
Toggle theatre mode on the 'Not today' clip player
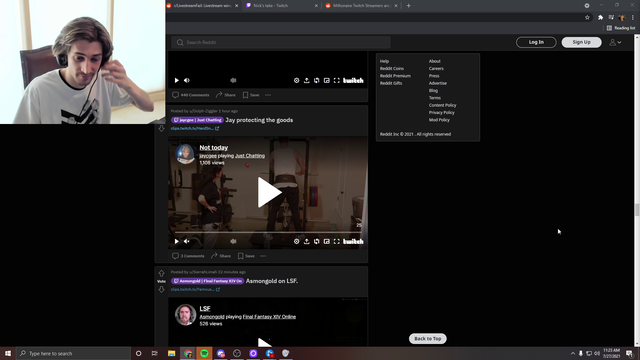point(317,242)
